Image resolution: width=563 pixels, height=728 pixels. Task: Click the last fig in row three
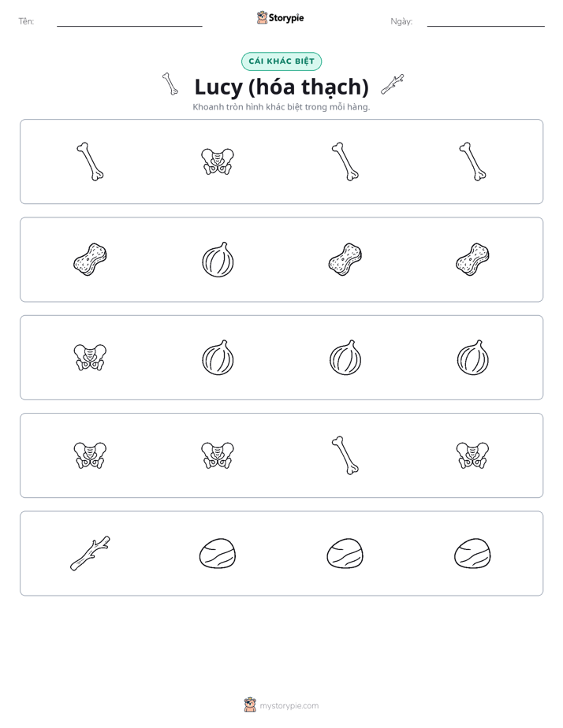pyautogui.click(x=472, y=358)
